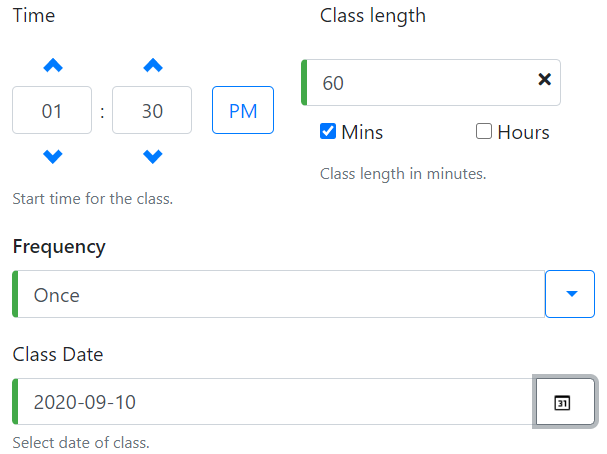The height and width of the screenshot is (454, 607).
Task: Click the "Frequency" label heading
Action: 59,246
